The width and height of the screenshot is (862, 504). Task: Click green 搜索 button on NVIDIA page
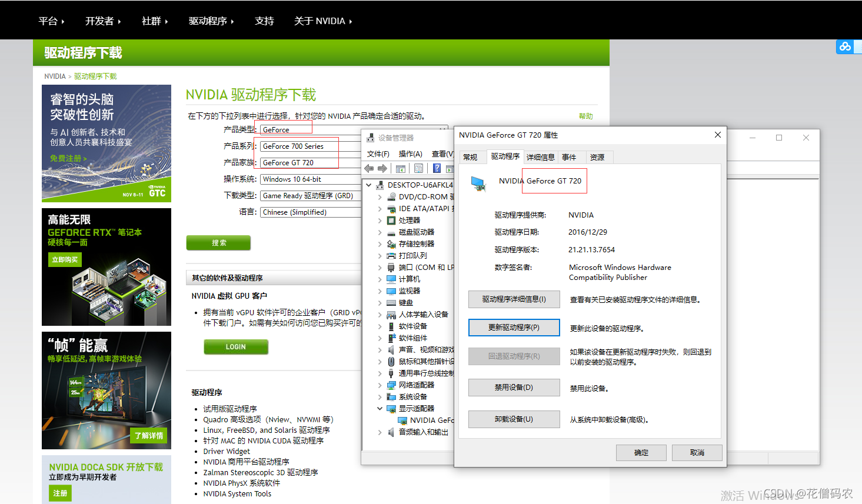pyautogui.click(x=218, y=243)
